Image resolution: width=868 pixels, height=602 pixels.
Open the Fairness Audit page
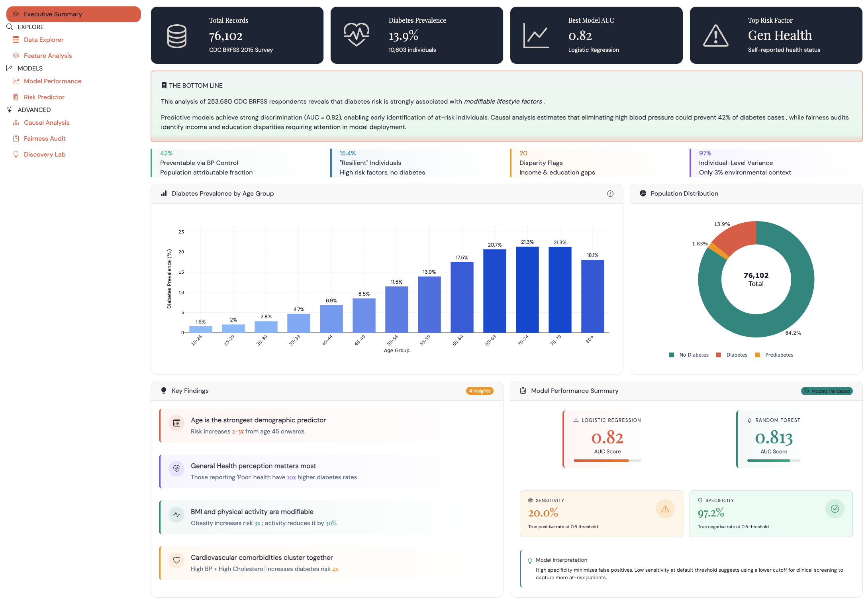[x=45, y=138]
